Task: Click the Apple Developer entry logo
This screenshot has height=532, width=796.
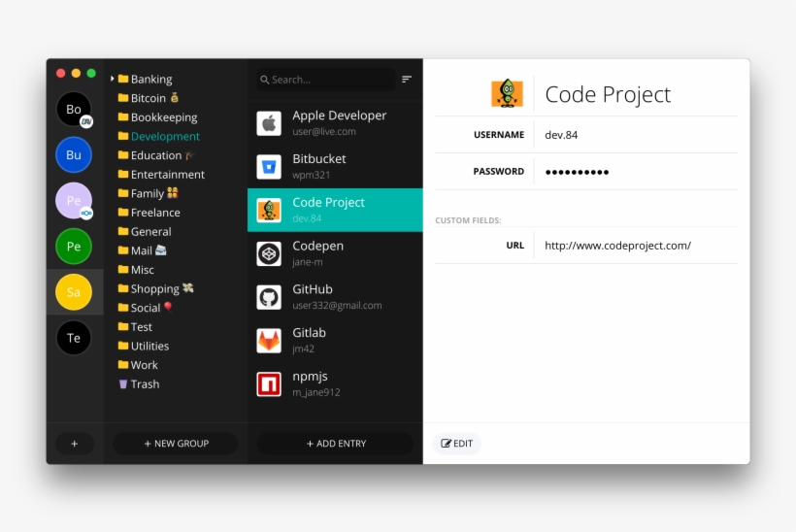Action: point(269,123)
